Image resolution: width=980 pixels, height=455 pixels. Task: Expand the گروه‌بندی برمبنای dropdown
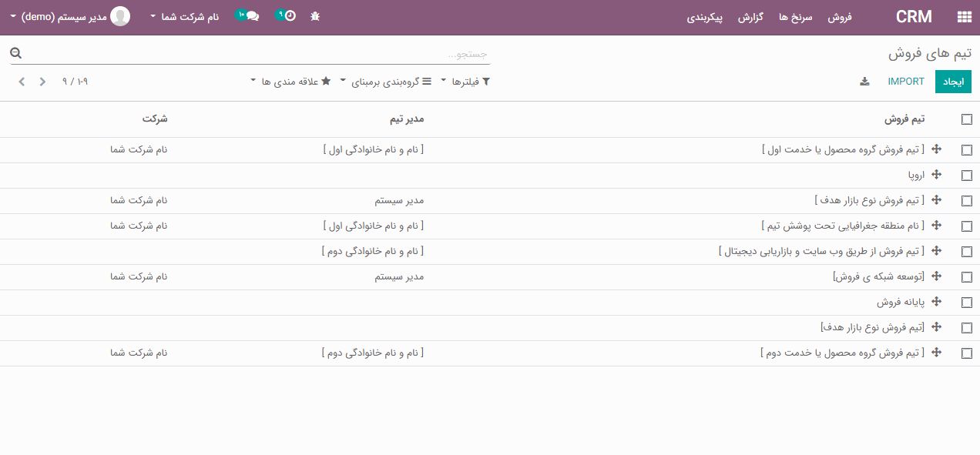386,82
